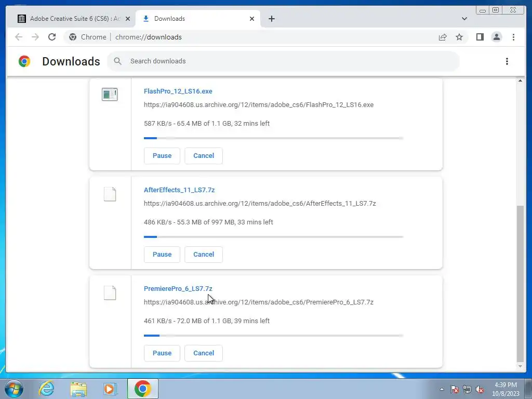This screenshot has height=399, width=532.
Task: Open Windows Explorer from the taskbar
Action: pyautogui.click(x=78, y=389)
